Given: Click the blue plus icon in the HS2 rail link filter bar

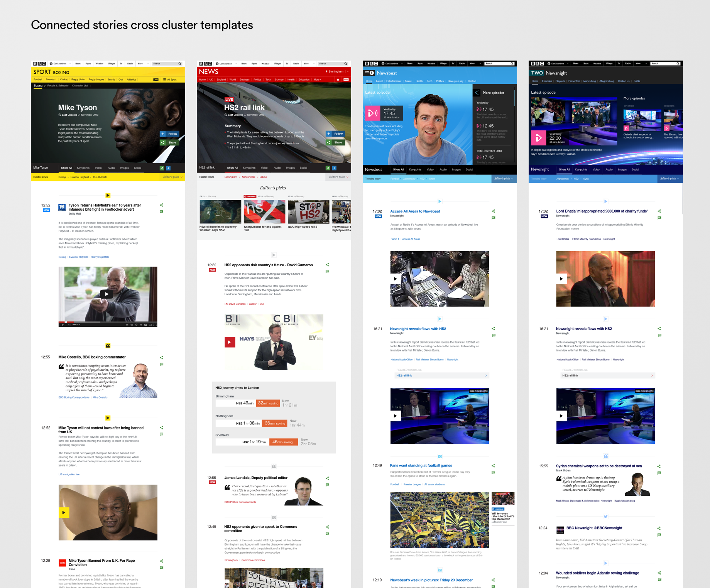Looking at the screenshot, I should tap(334, 168).
